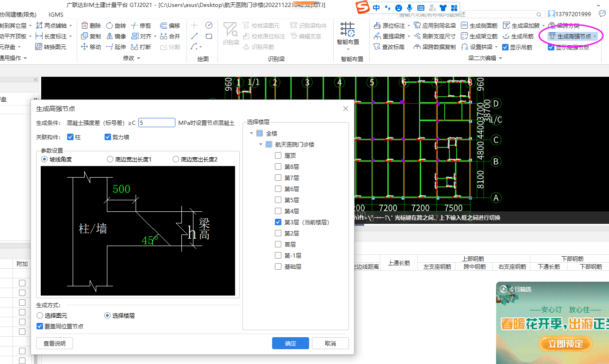Close the 生成高强节点 dialog

click(345, 108)
